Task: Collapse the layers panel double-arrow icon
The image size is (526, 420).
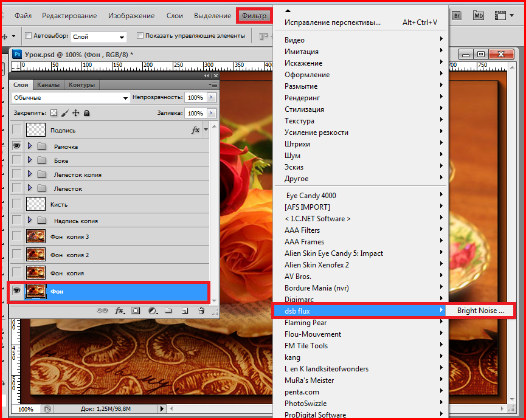Action: click(206, 76)
